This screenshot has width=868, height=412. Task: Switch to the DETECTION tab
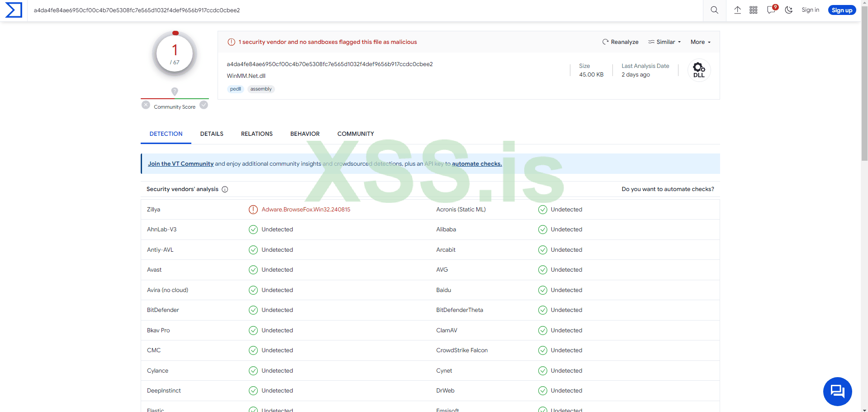coord(166,134)
